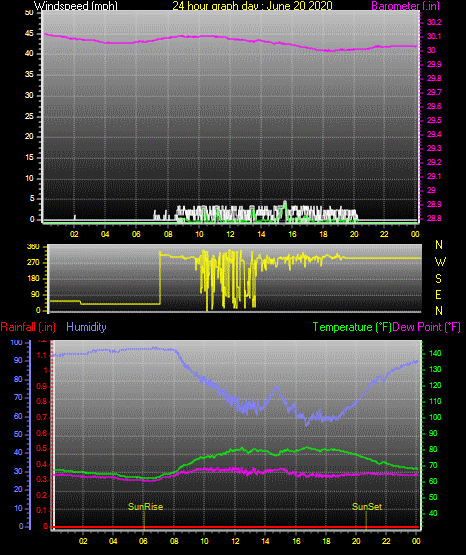Click the 'Windspeed (mph)' axis title
Image resolution: width=466 pixels, height=555 pixels.
pyautogui.click(x=75, y=6)
